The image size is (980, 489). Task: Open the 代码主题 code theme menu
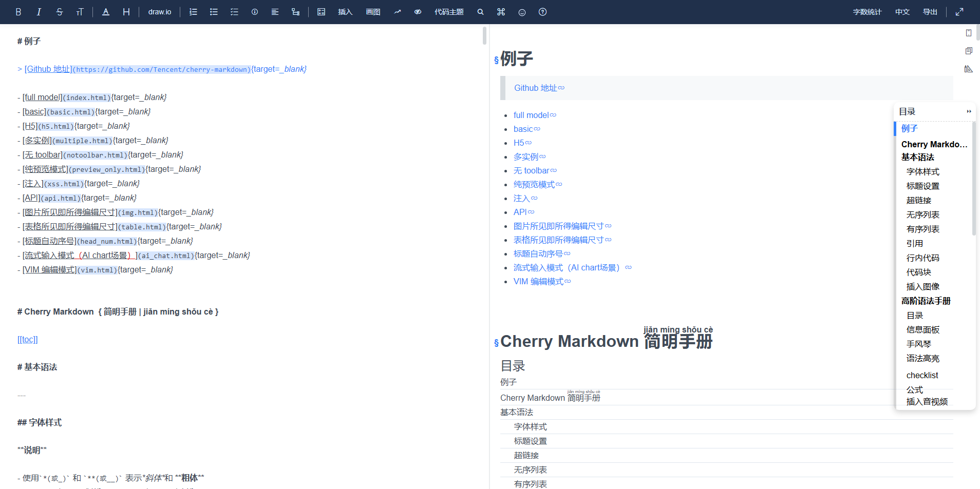(449, 12)
